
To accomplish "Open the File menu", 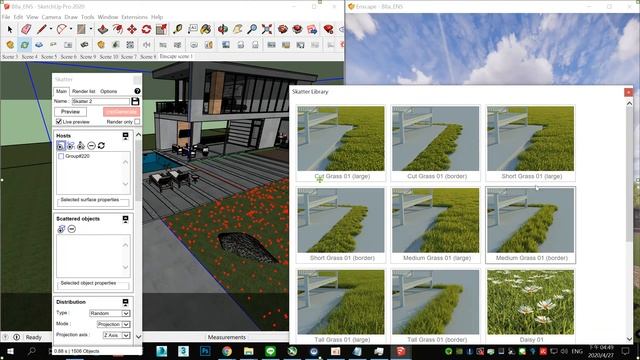I will [x=6, y=17].
